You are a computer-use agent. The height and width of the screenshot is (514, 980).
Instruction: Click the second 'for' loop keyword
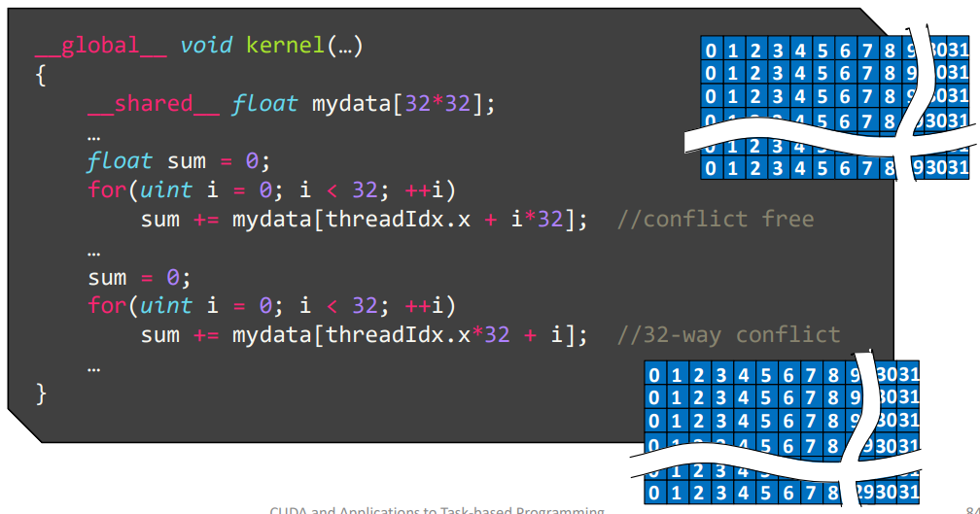106,305
